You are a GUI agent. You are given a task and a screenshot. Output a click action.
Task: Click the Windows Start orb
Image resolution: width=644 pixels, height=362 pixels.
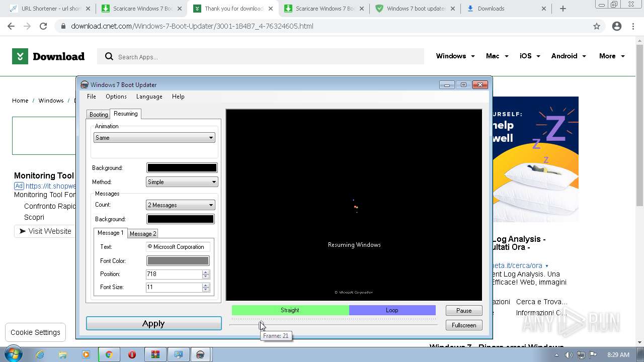tap(14, 354)
